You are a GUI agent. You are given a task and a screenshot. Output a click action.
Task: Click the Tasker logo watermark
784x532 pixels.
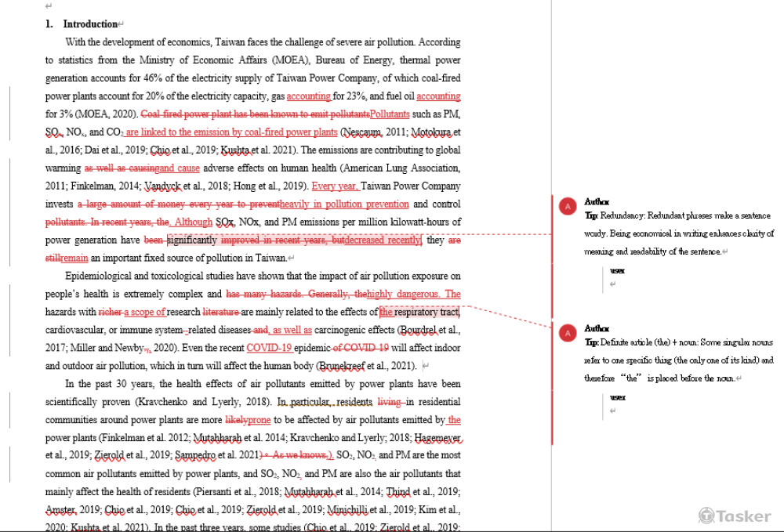click(735, 515)
